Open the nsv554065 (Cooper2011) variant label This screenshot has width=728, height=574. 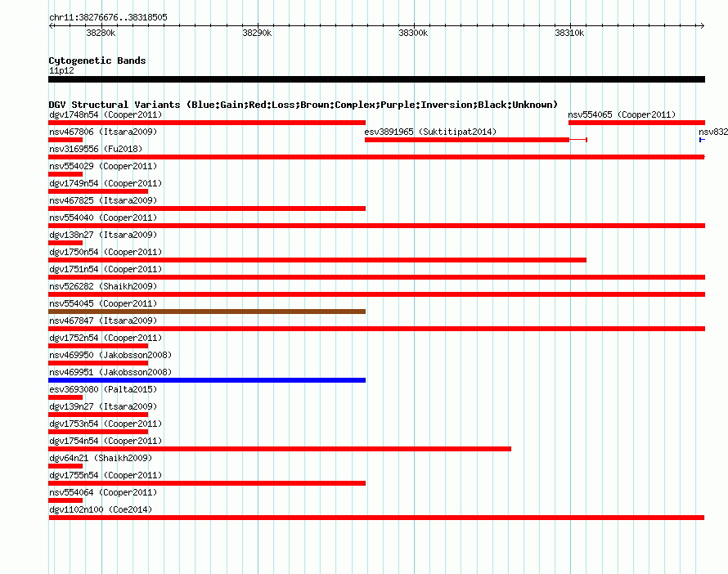point(622,114)
